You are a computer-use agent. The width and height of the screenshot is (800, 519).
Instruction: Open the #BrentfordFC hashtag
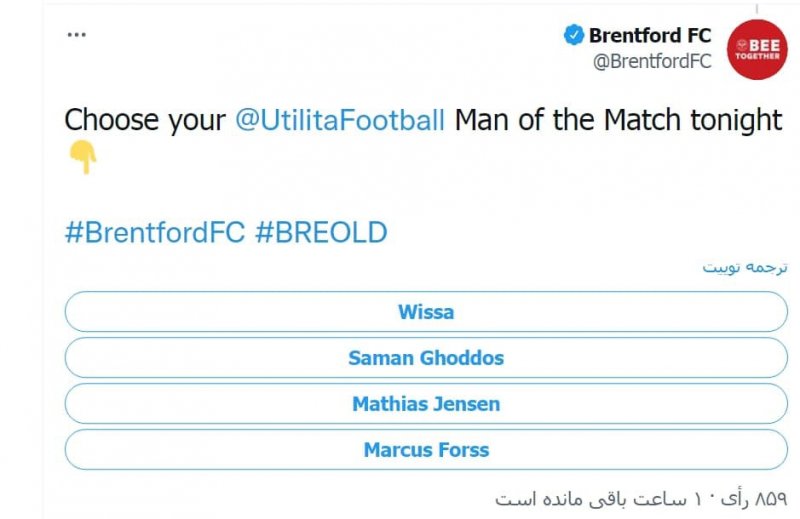click(x=154, y=233)
